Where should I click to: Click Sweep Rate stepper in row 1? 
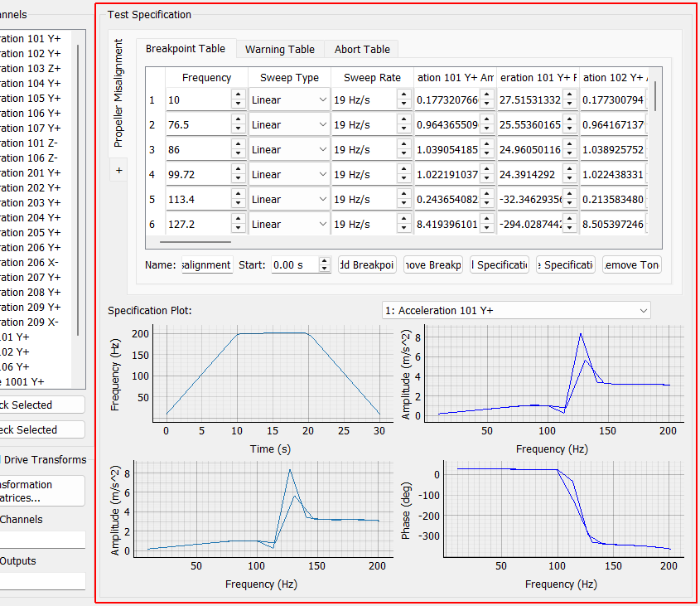coord(404,99)
